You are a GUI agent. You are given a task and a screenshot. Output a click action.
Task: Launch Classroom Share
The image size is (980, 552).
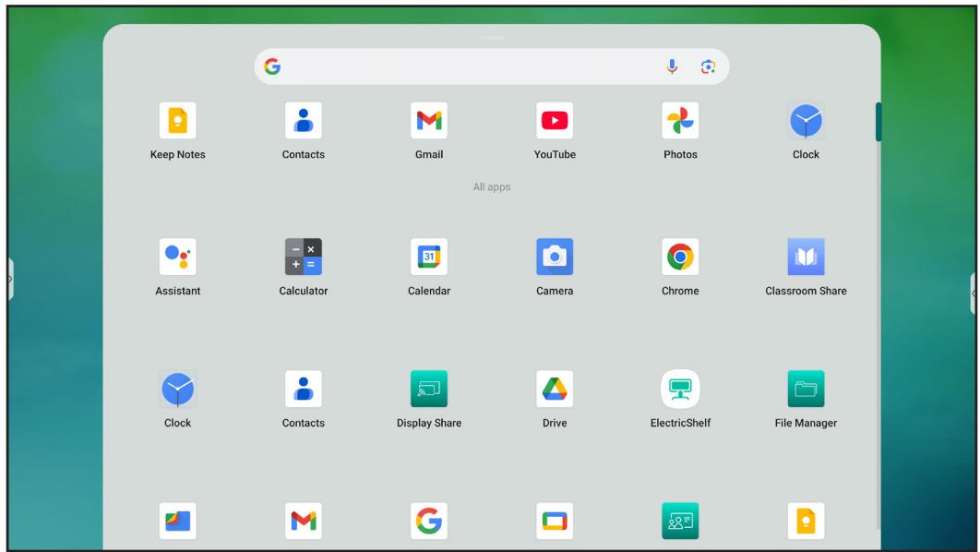point(806,257)
